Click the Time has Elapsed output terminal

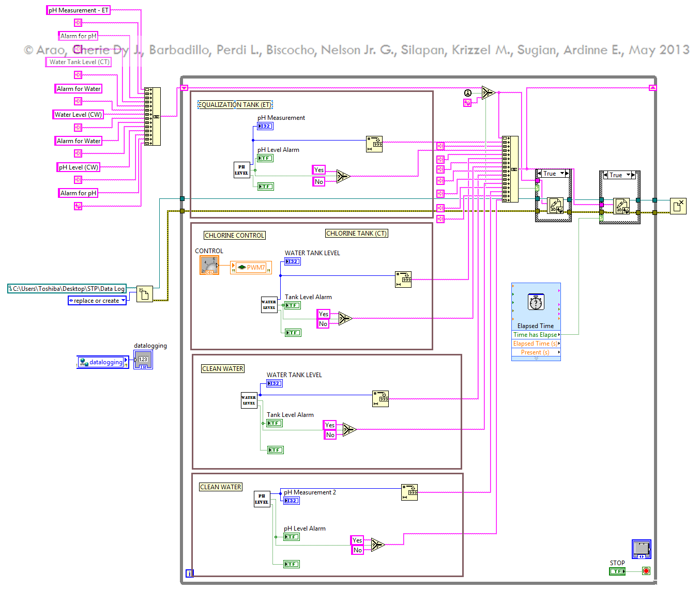(536, 335)
